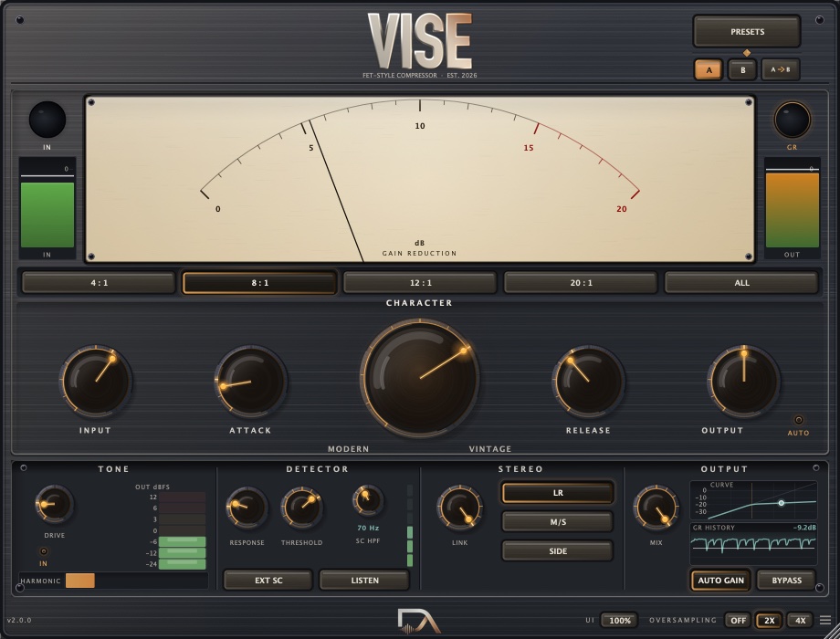Select the 20:1 ratio
The width and height of the screenshot is (840, 639).
coord(582,283)
